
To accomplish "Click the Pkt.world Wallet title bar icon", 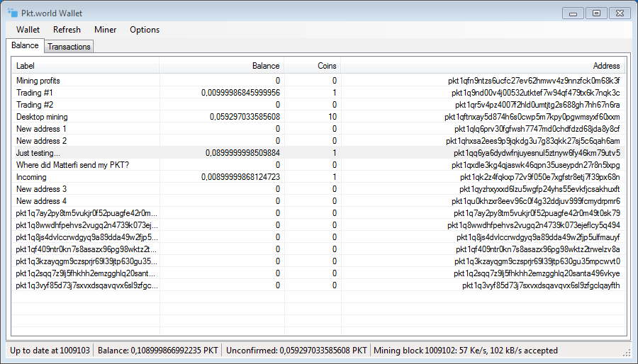I will pos(13,13).
